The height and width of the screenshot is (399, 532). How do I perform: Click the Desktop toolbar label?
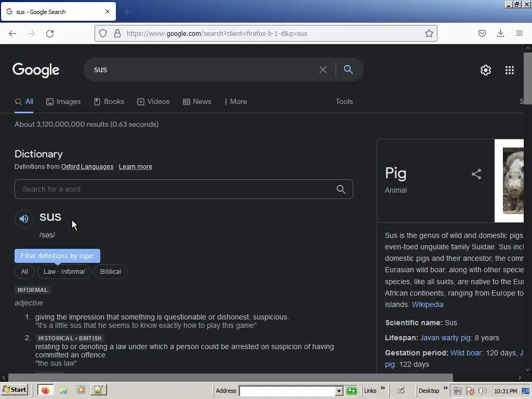pyautogui.click(x=429, y=391)
